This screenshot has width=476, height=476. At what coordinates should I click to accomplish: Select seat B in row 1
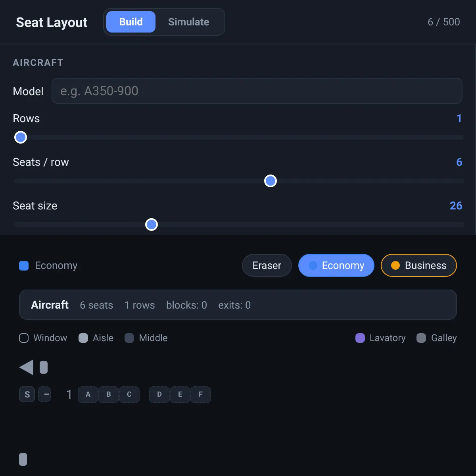[x=109, y=395]
